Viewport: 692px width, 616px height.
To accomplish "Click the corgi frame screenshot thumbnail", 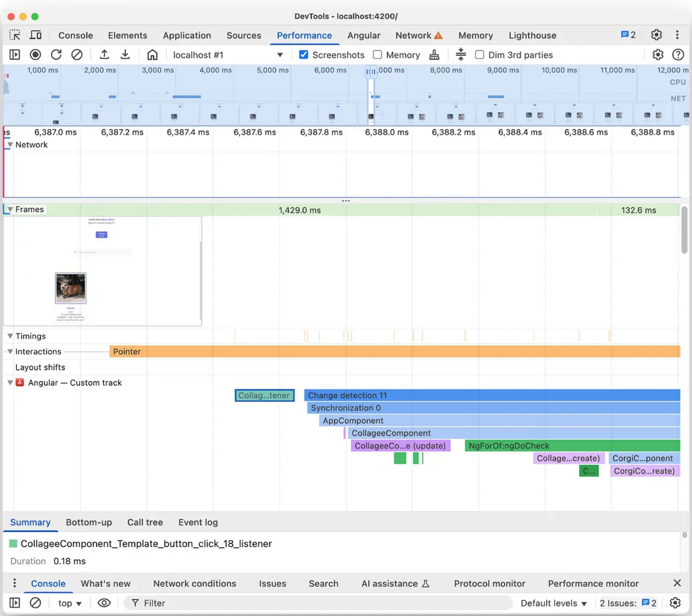I will (x=71, y=288).
